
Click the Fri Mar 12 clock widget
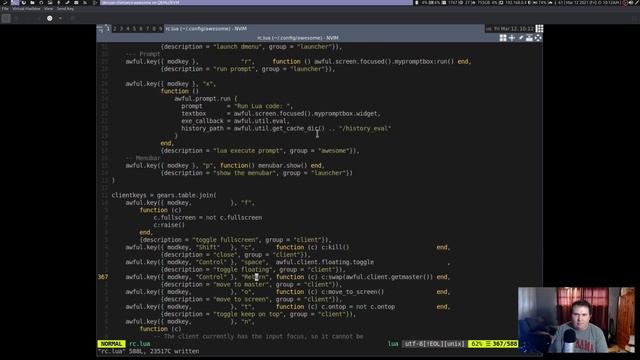[513, 29]
